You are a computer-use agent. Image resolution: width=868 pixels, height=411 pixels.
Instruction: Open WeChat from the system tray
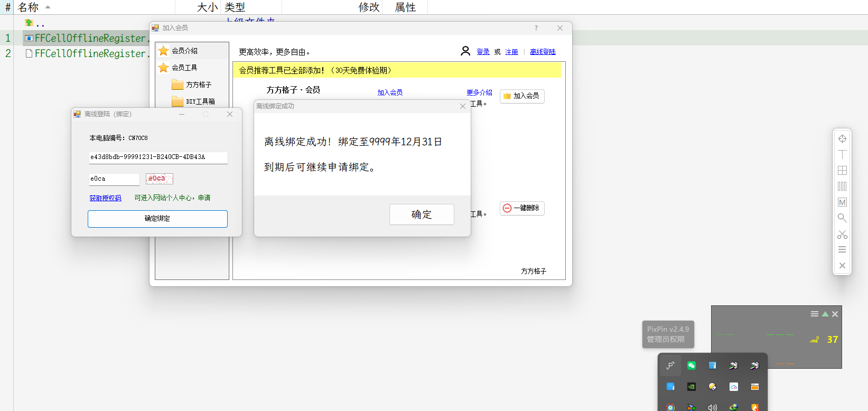(x=692, y=366)
